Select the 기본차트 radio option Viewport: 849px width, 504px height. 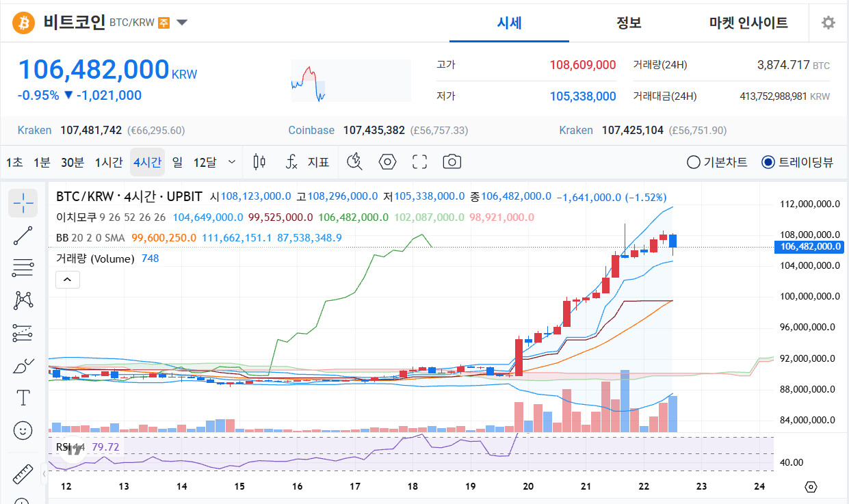[717, 162]
